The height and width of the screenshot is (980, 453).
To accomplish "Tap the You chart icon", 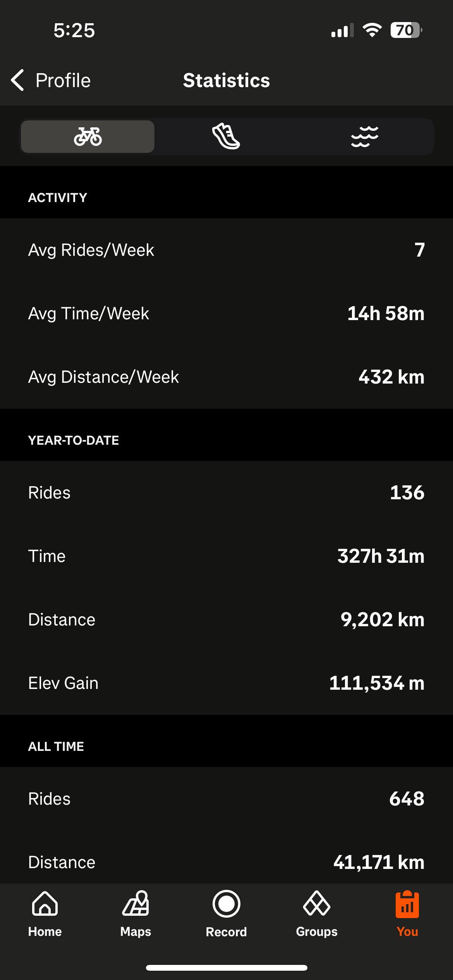I will click(x=407, y=905).
